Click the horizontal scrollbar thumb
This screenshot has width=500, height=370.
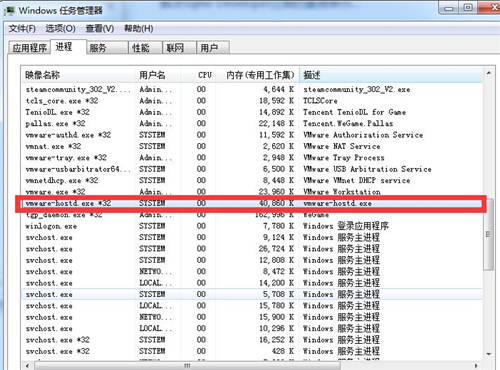(x=187, y=366)
